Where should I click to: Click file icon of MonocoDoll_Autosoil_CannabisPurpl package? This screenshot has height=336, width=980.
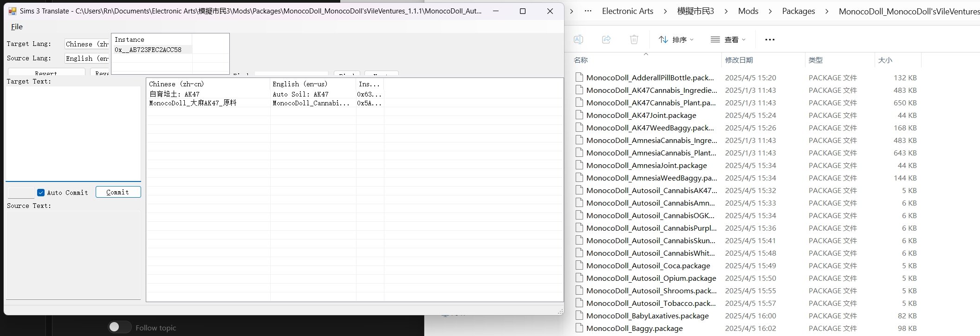pyautogui.click(x=579, y=228)
